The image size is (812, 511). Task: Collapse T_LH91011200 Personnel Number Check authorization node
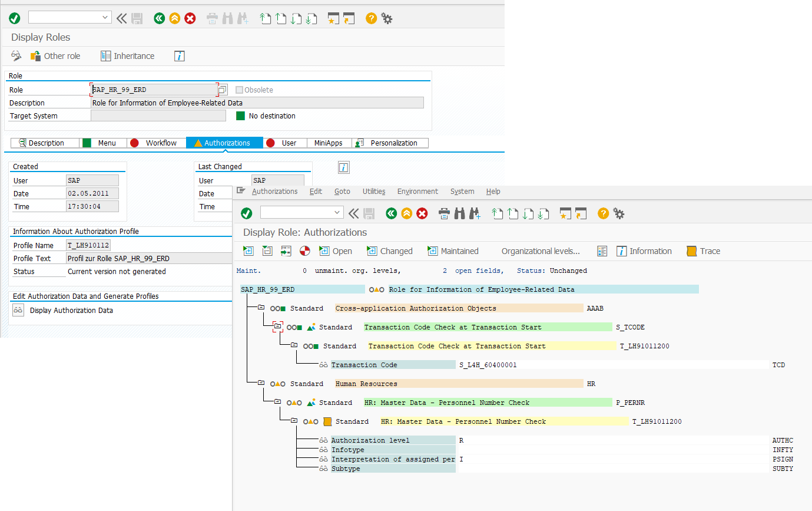click(294, 420)
